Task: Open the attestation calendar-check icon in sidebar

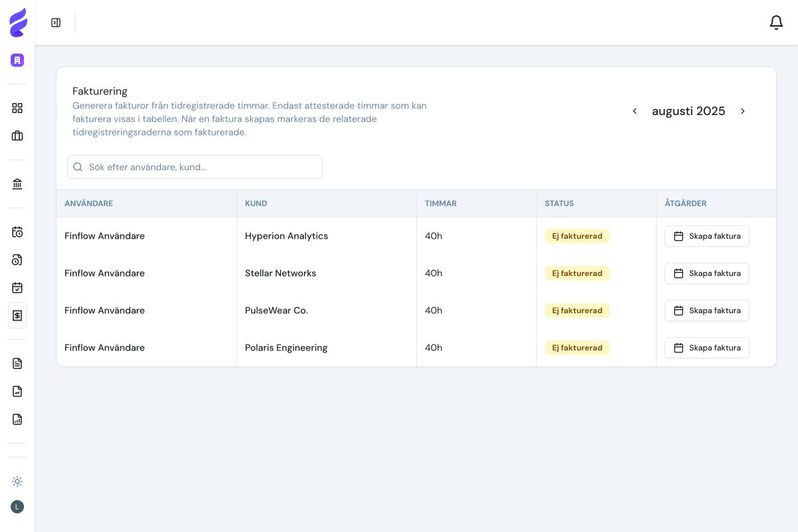Action: (17, 287)
